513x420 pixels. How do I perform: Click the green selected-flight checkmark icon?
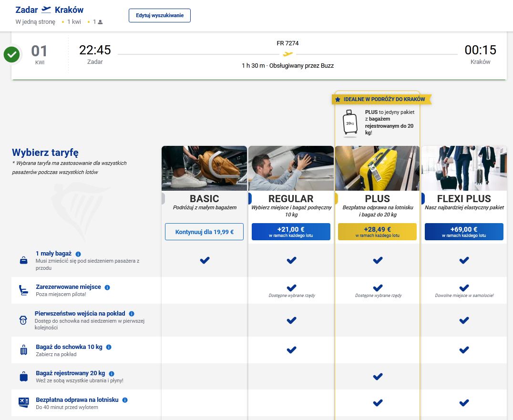12,55
